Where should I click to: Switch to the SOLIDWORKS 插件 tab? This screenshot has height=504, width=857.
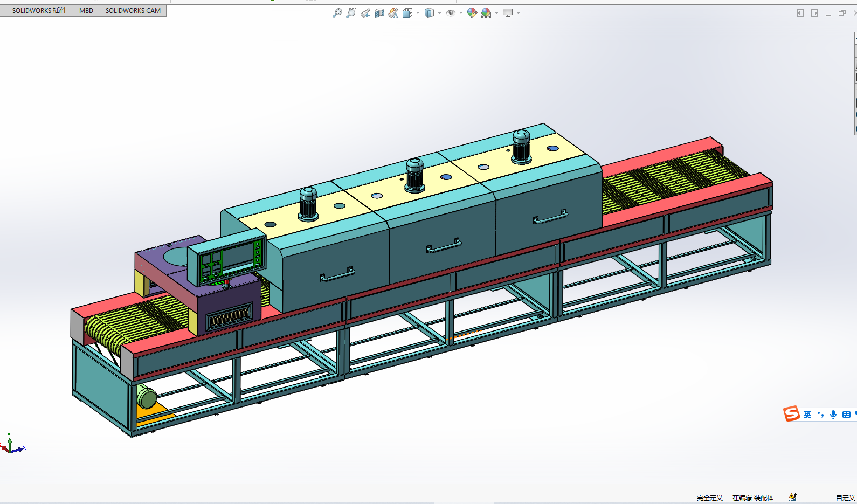click(x=39, y=10)
